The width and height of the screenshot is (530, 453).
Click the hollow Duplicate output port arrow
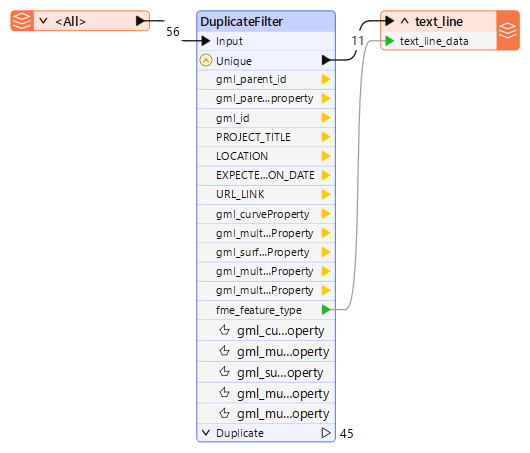pos(326,433)
